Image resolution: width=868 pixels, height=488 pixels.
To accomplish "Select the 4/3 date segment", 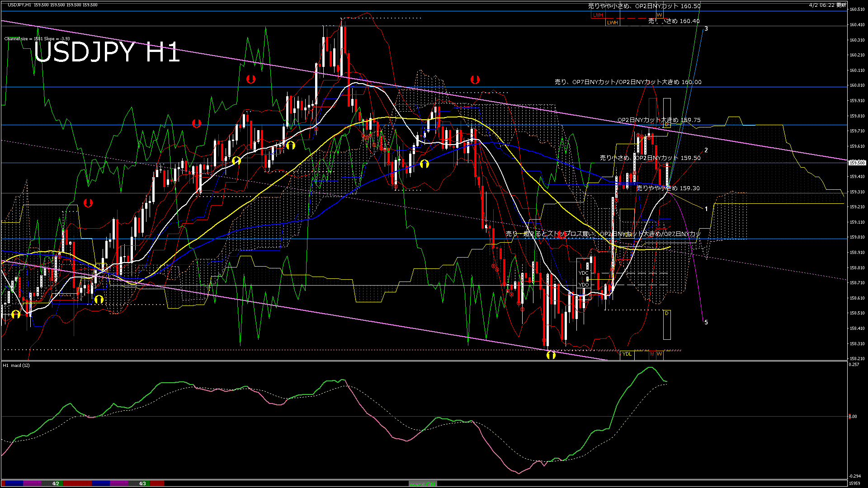I will click(x=142, y=483).
